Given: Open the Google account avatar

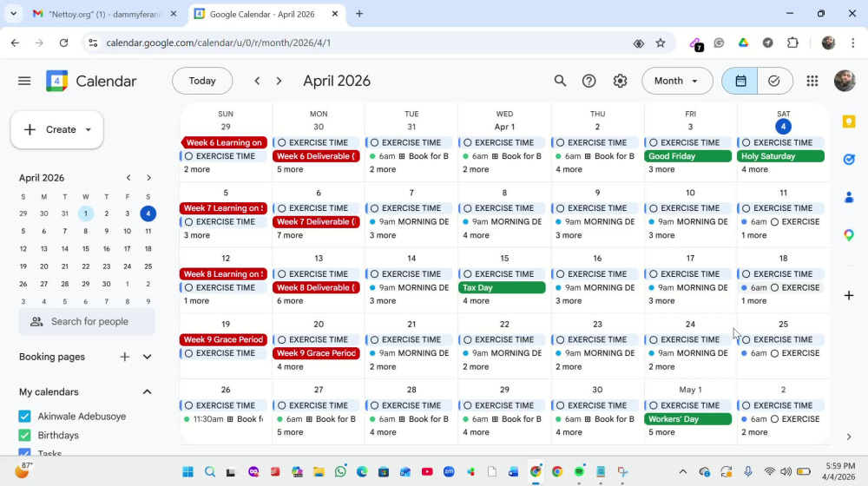Looking at the screenshot, I should 845,81.
